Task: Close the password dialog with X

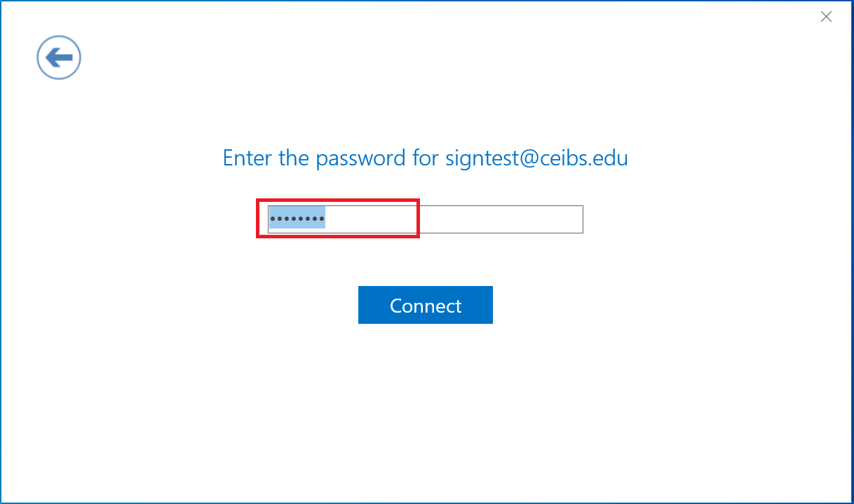Action: tap(826, 17)
